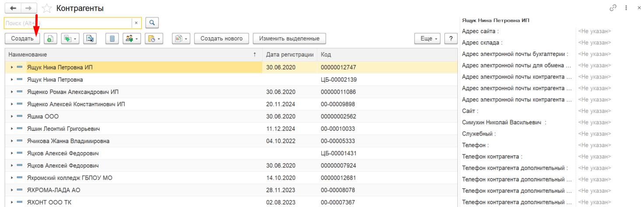
Task: Switch list view mode with the lines icon
Action: tap(112, 39)
